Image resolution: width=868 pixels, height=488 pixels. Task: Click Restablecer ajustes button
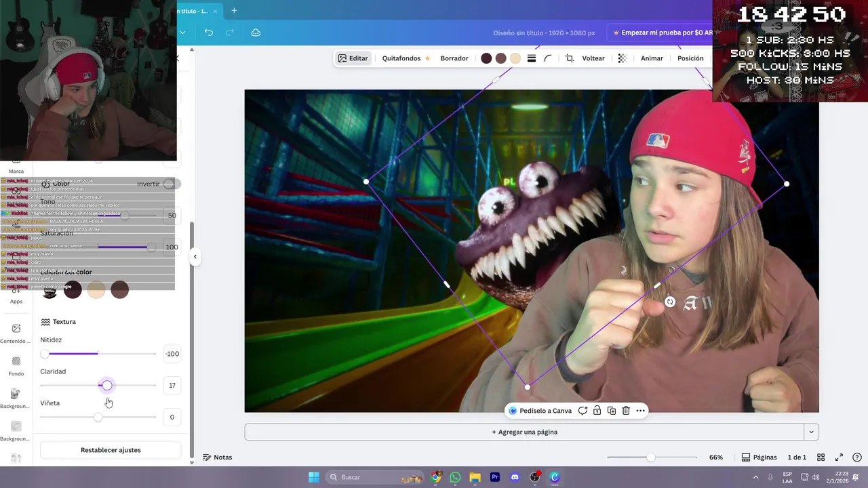point(111,450)
